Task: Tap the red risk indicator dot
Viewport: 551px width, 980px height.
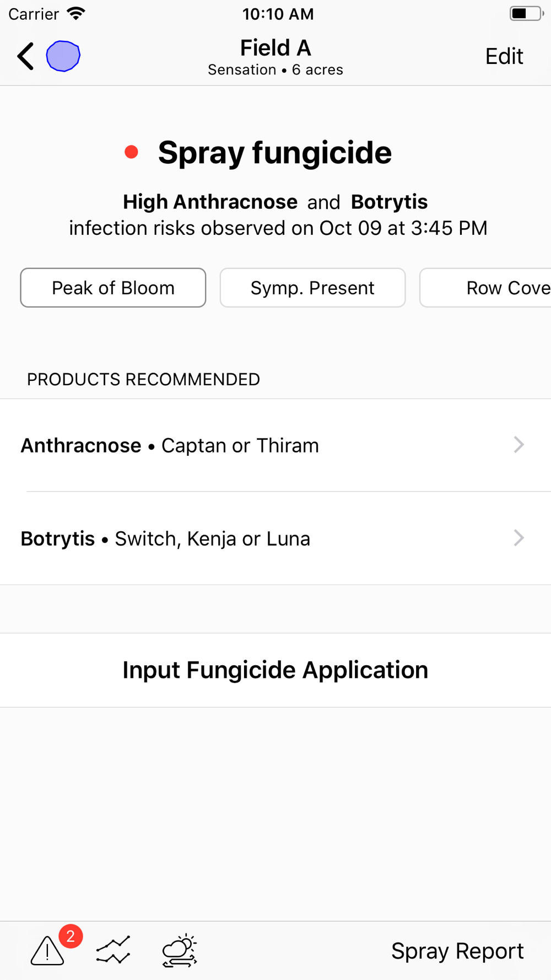Action: click(131, 152)
